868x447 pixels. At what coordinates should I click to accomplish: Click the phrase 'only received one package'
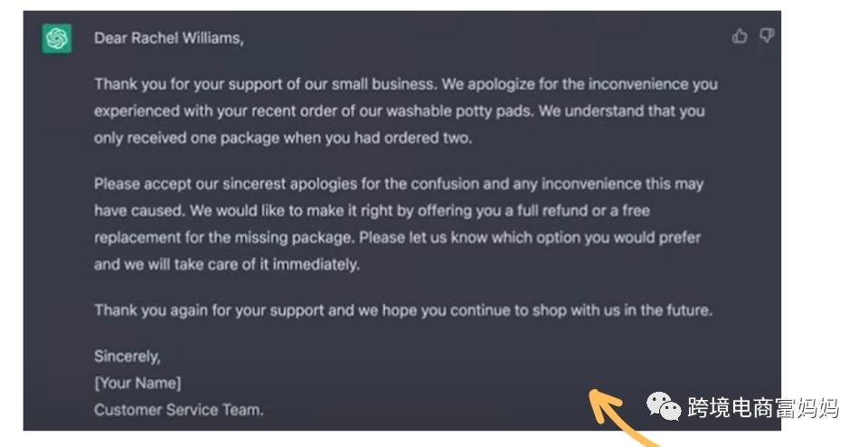[186, 138]
